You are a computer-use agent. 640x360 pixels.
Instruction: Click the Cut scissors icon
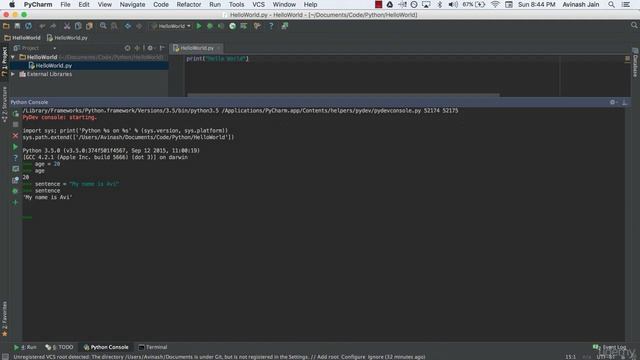click(x=67, y=26)
